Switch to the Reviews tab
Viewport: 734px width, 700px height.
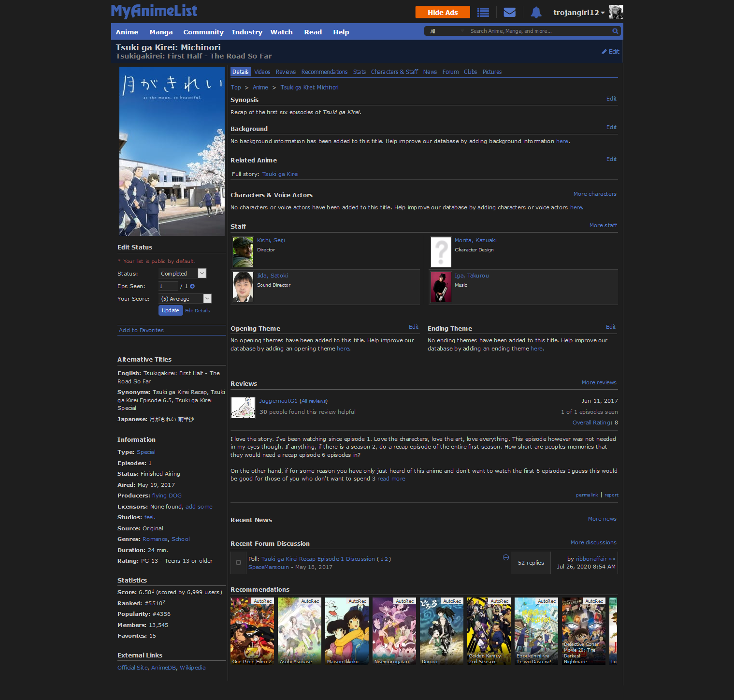tap(286, 72)
